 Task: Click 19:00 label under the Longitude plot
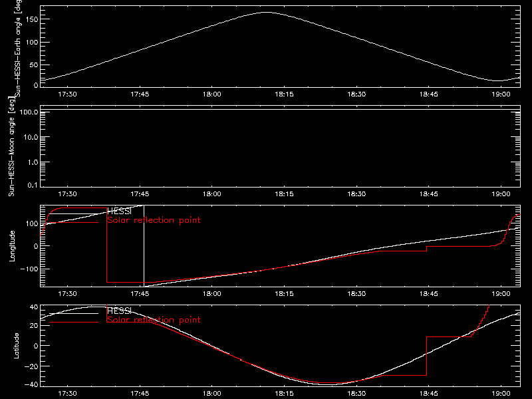(501, 293)
